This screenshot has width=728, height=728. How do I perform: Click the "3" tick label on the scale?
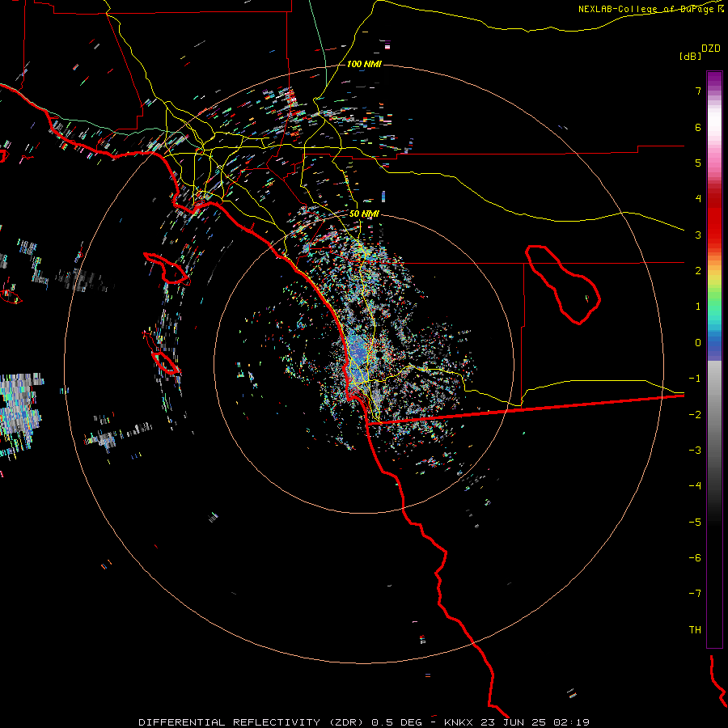click(x=698, y=235)
